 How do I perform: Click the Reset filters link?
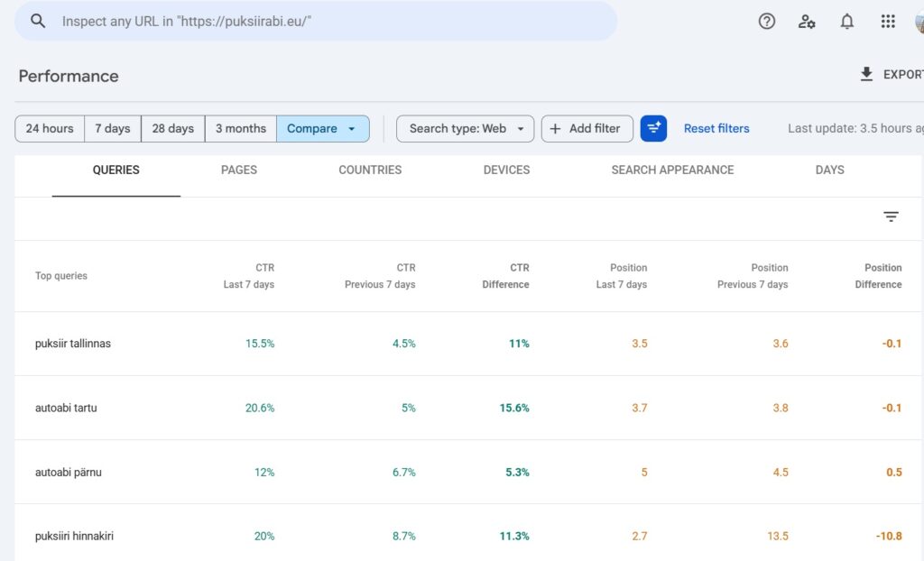(x=716, y=128)
